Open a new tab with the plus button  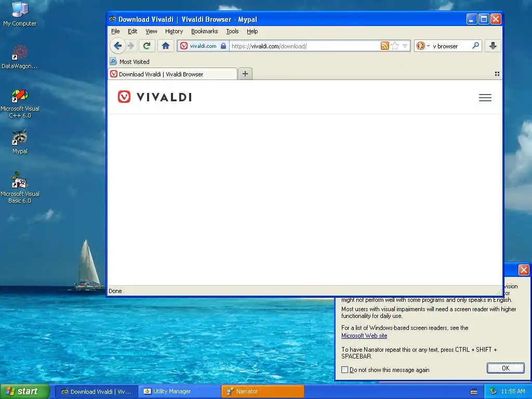coord(245,74)
